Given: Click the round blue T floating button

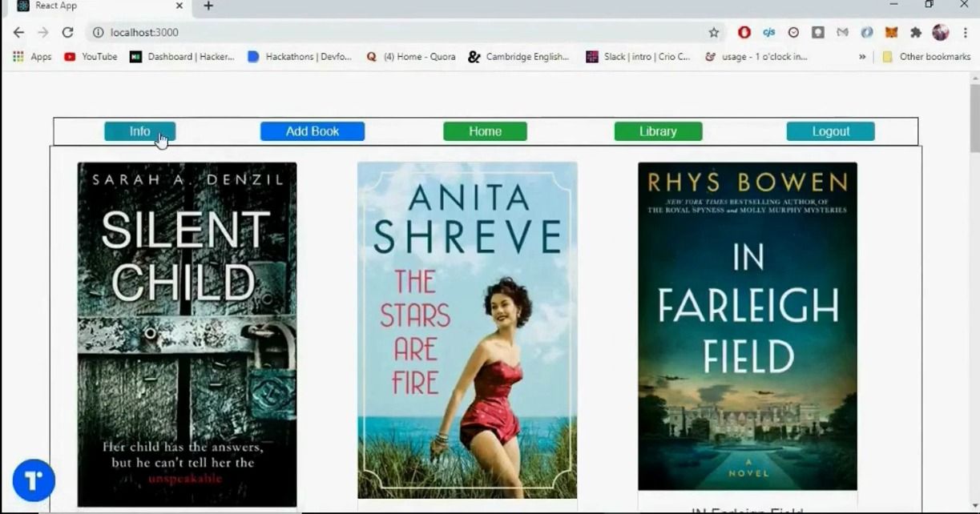Looking at the screenshot, I should click(x=34, y=480).
